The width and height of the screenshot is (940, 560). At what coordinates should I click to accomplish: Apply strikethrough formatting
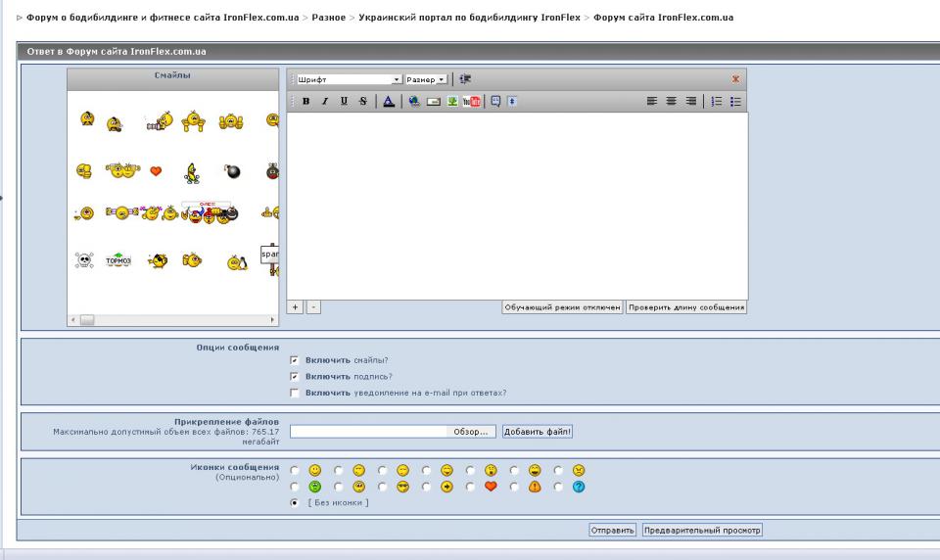[361, 100]
